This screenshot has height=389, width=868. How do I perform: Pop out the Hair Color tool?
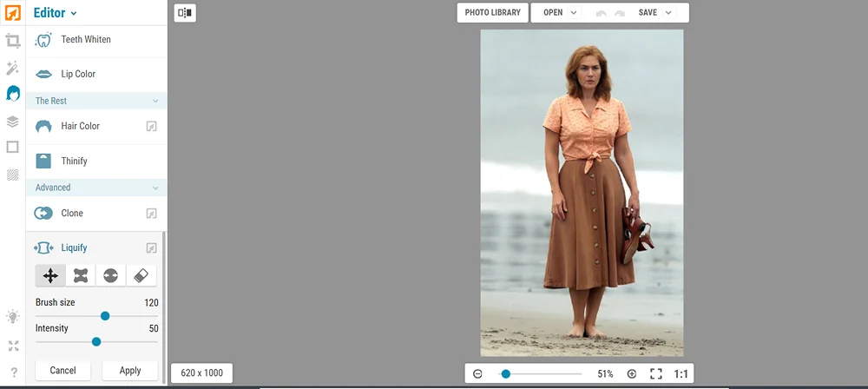click(151, 127)
